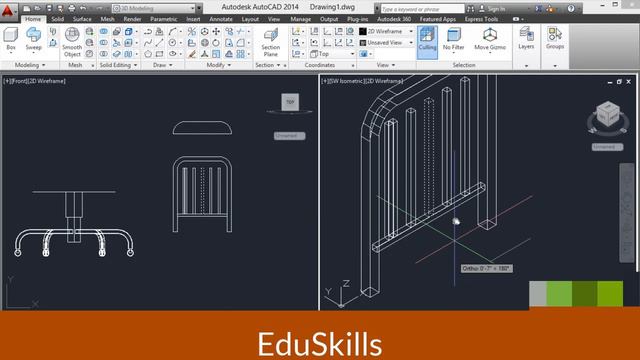Select the Move tool in Modify panel
Image resolution: width=640 pixels, height=360 pixels.
click(x=216, y=31)
